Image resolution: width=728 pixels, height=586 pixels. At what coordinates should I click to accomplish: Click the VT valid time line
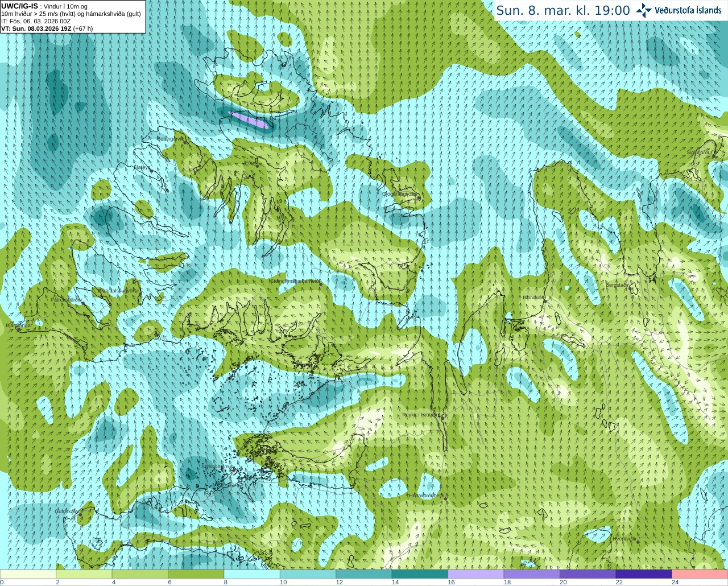click(x=47, y=28)
